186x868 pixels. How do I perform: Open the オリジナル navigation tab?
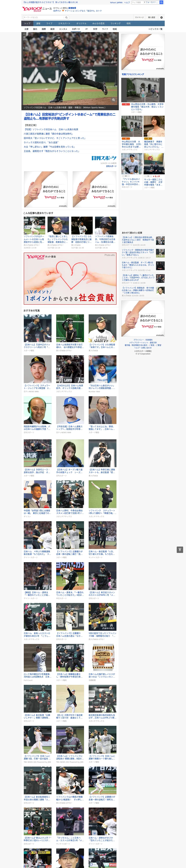[x=81, y=24]
